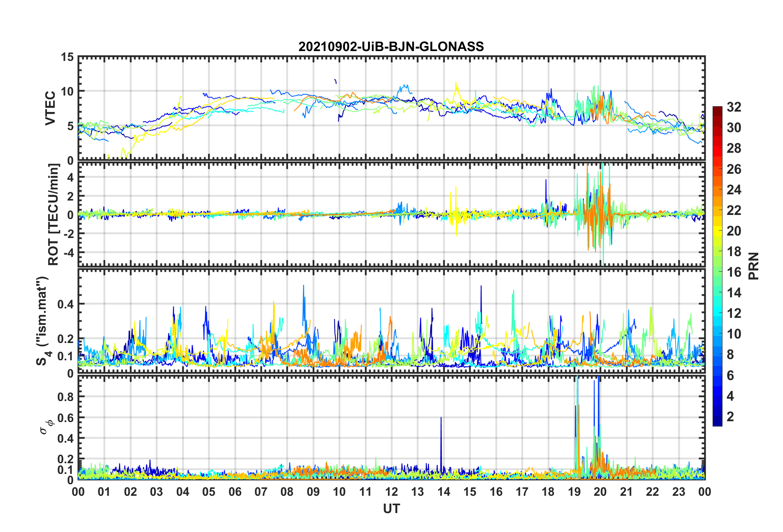This screenshot has width=783, height=532.
Task: Click the UT axis tick label 19
Action: point(574,492)
